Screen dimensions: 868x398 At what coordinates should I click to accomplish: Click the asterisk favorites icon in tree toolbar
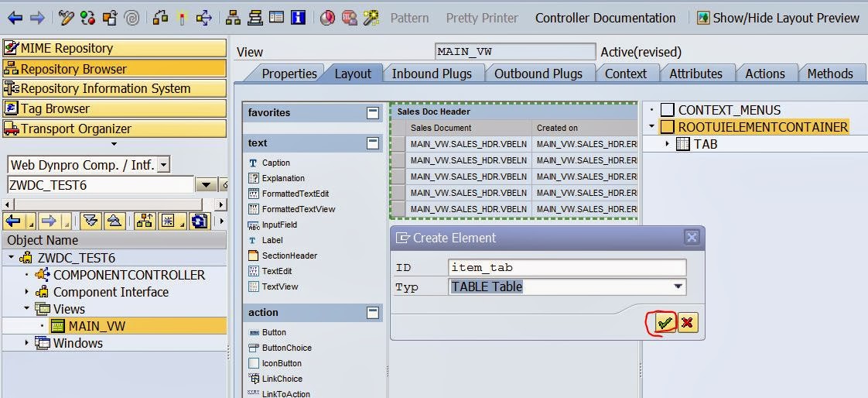pyautogui.click(x=169, y=221)
